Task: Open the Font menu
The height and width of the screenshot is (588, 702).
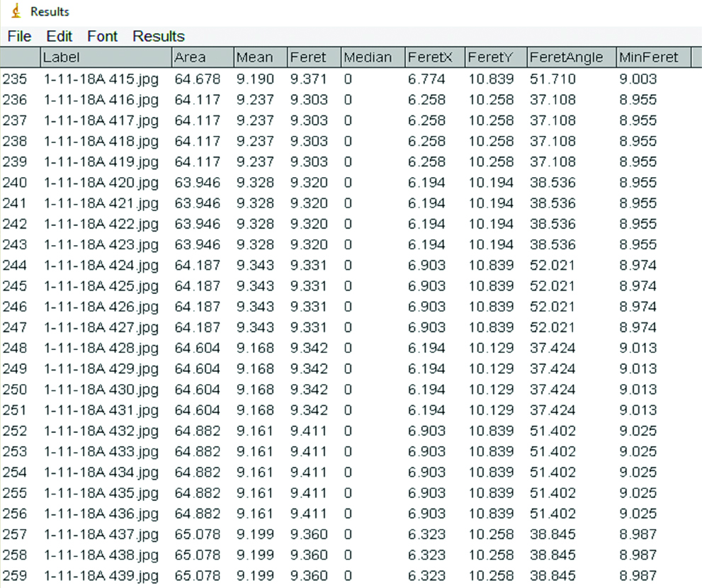Action: 103,36
